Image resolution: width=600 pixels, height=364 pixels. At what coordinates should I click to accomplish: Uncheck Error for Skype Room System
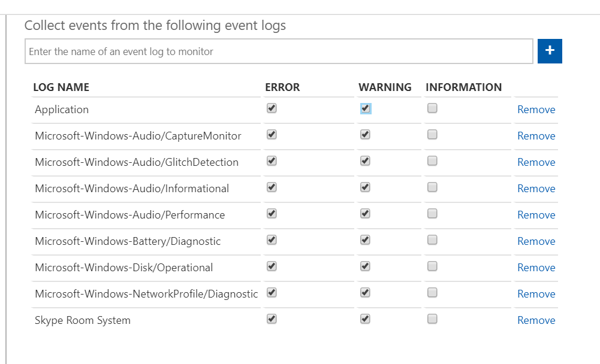tap(272, 319)
